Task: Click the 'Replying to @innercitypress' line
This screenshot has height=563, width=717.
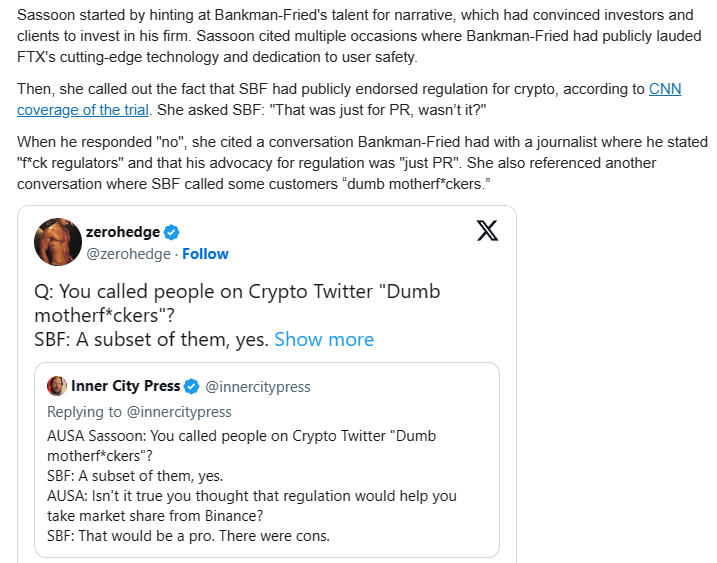Action: (139, 412)
